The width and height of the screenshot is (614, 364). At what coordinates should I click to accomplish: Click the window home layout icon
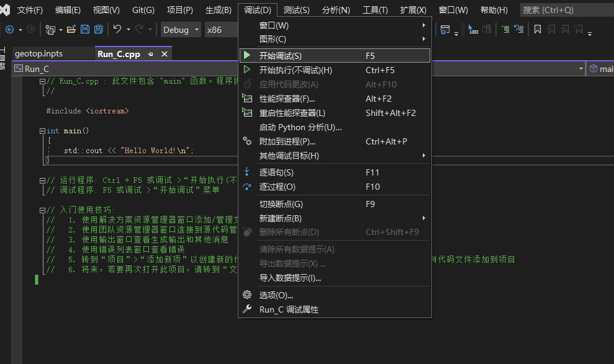[x=445, y=30]
